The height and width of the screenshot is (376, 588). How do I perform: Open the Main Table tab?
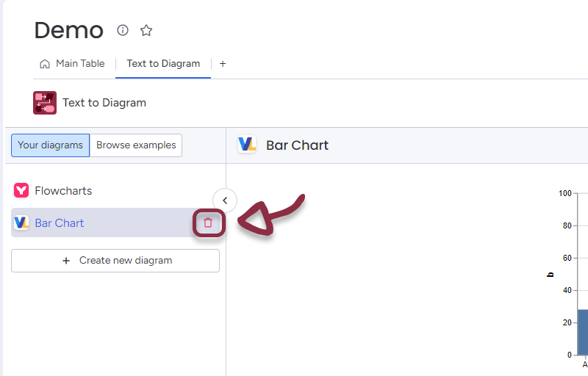[80, 64]
